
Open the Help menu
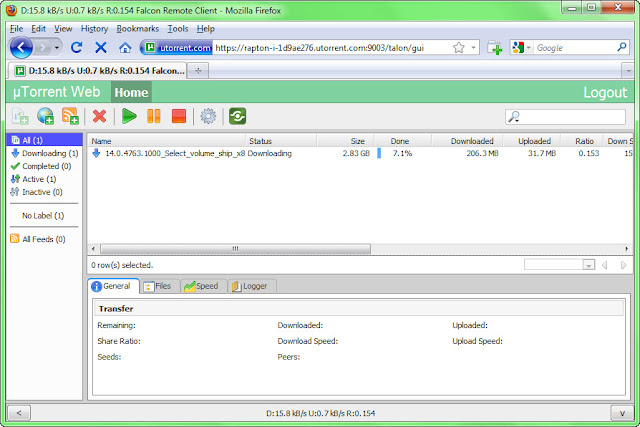tap(205, 29)
